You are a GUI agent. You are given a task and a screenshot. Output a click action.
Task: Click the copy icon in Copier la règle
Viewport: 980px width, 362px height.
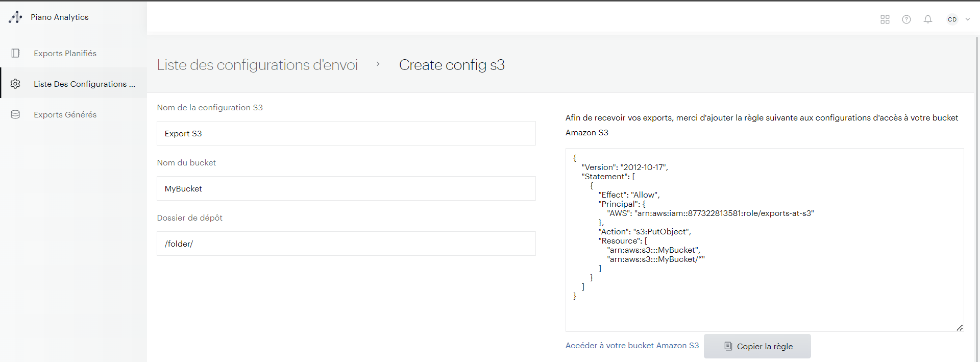coord(728,346)
